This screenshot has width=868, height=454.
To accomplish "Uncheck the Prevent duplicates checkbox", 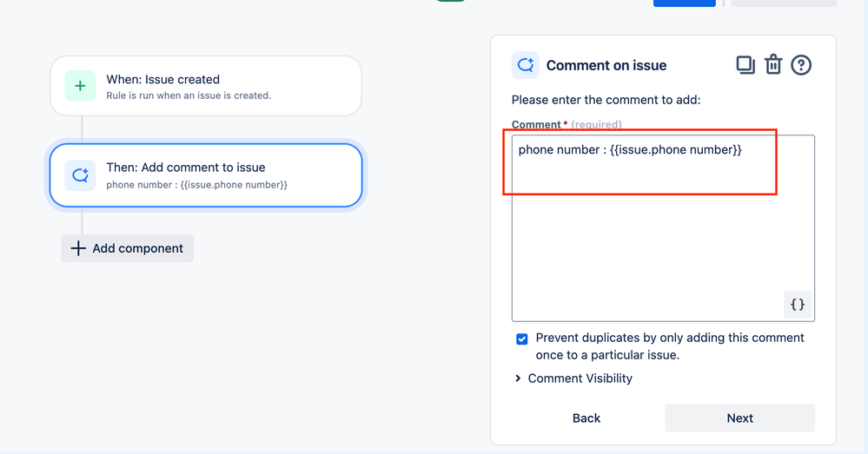I will tap(522, 339).
